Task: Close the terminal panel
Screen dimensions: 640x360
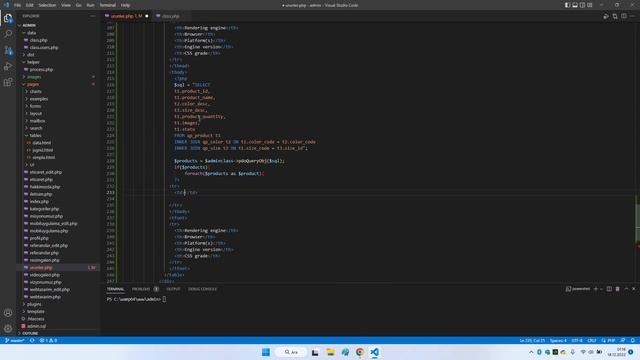Action: [633, 289]
